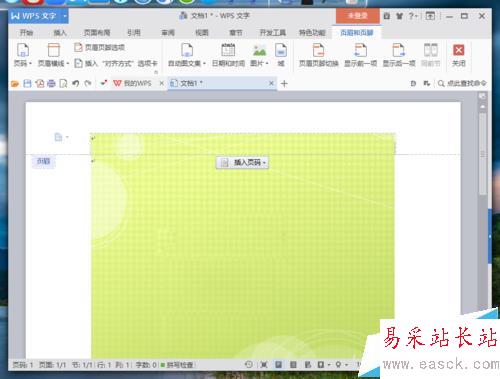Open the 特色功能 ribbon tab
This screenshot has height=379, width=500.
pos(312,33)
